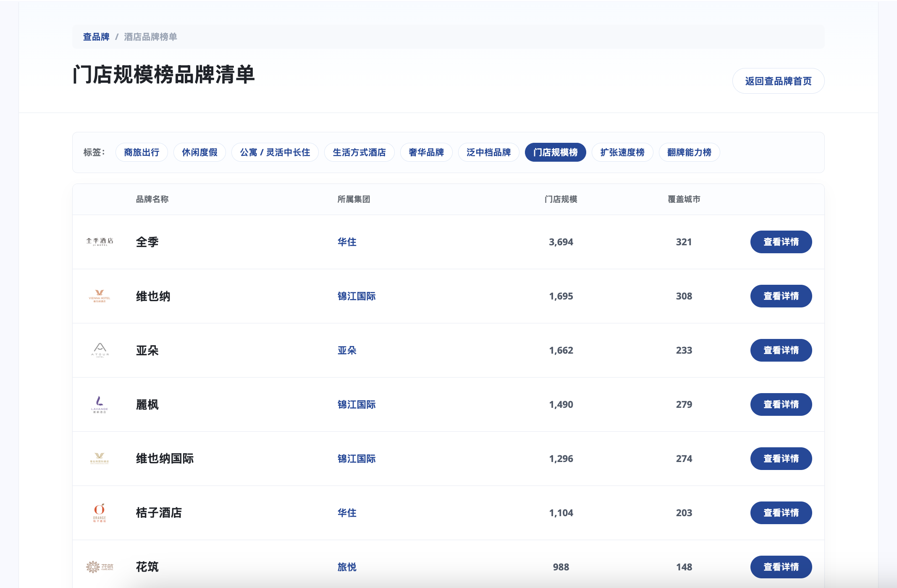Click the 门店规模榜品牌清单 page heading
Viewport: 897px width, 588px height.
pyautogui.click(x=164, y=75)
